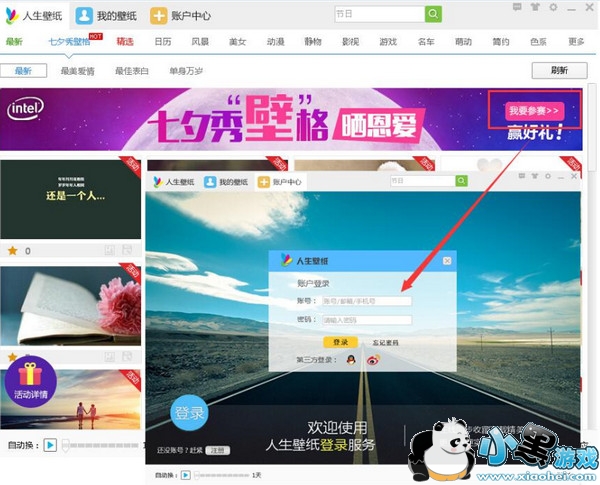Open settings gear in login window title bar
This screenshot has height=485, width=600.
pos(548,176)
